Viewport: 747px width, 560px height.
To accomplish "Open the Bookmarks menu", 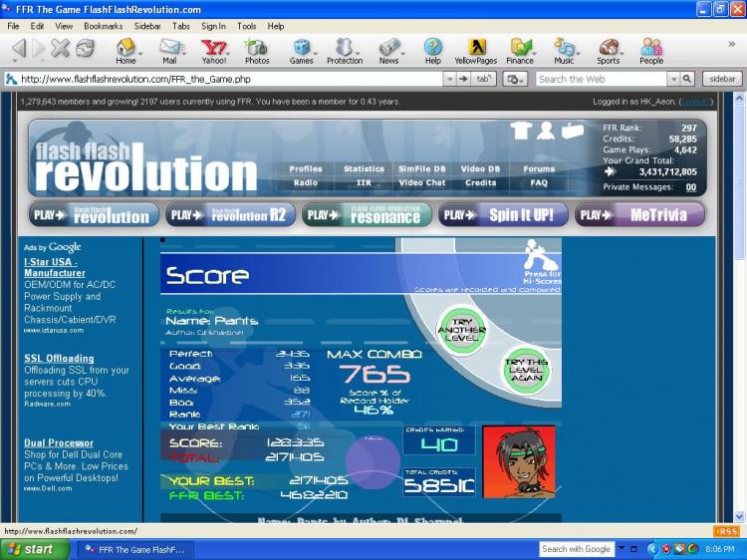I will point(103,26).
